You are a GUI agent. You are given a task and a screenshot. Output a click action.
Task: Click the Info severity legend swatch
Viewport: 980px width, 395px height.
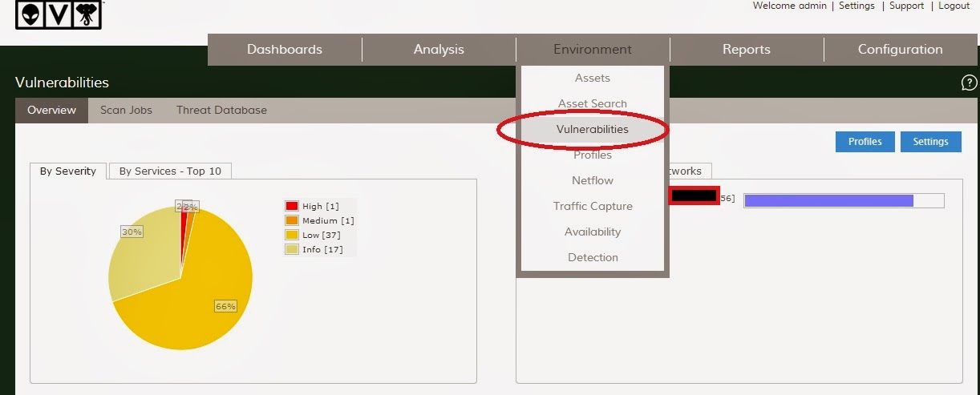click(x=291, y=250)
